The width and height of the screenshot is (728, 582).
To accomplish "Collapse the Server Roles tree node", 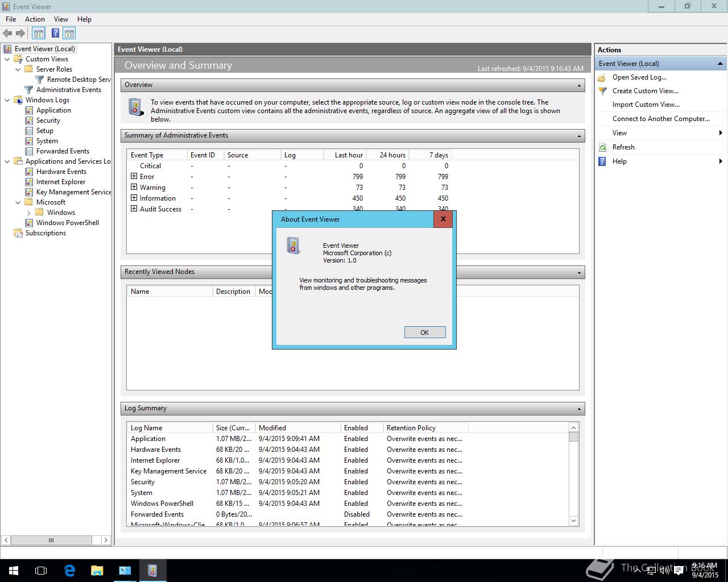I will 18,69.
